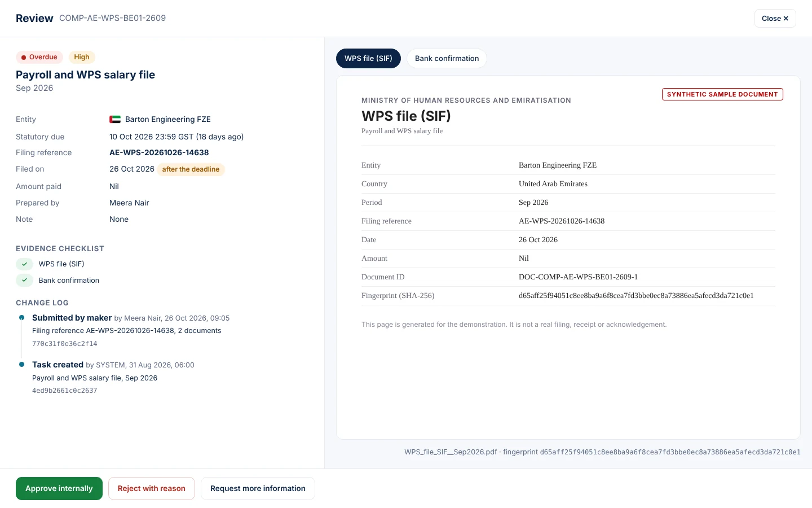
Task: Click the hash 4ed9b2661c0c2637
Action: (65, 391)
